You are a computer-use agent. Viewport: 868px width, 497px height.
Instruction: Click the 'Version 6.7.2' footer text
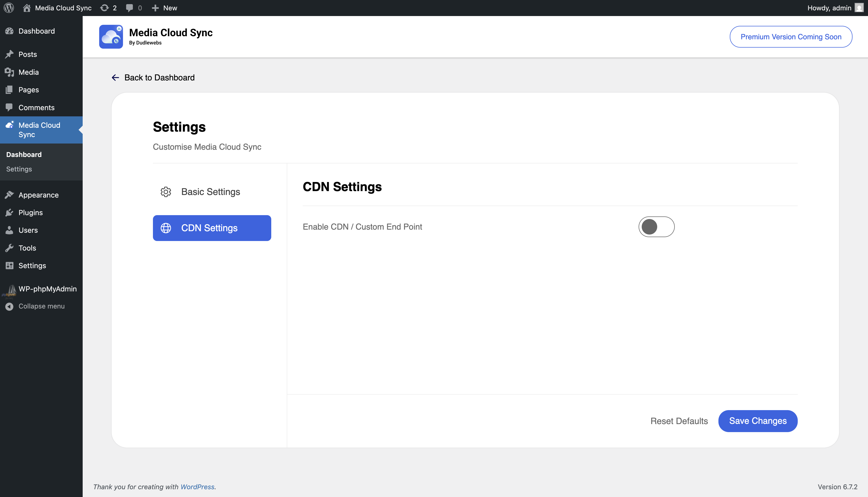837,487
